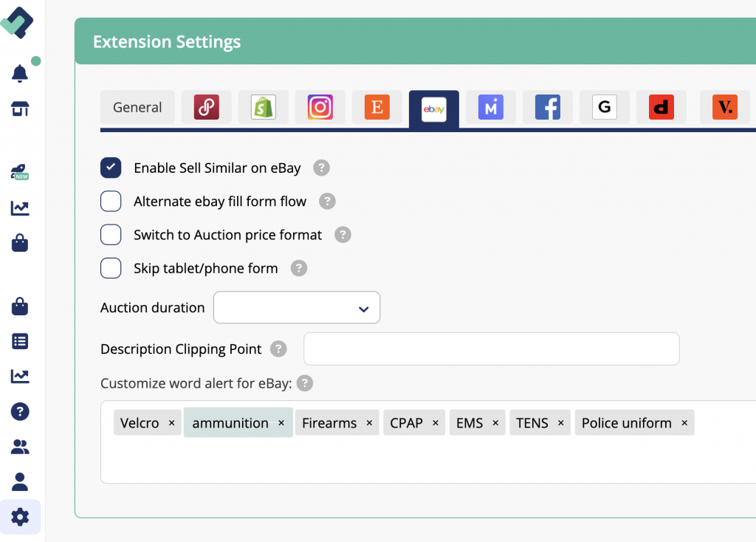Remove the CPAP word tag
The height and width of the screenshot is (542, 756).
[436, 423]
